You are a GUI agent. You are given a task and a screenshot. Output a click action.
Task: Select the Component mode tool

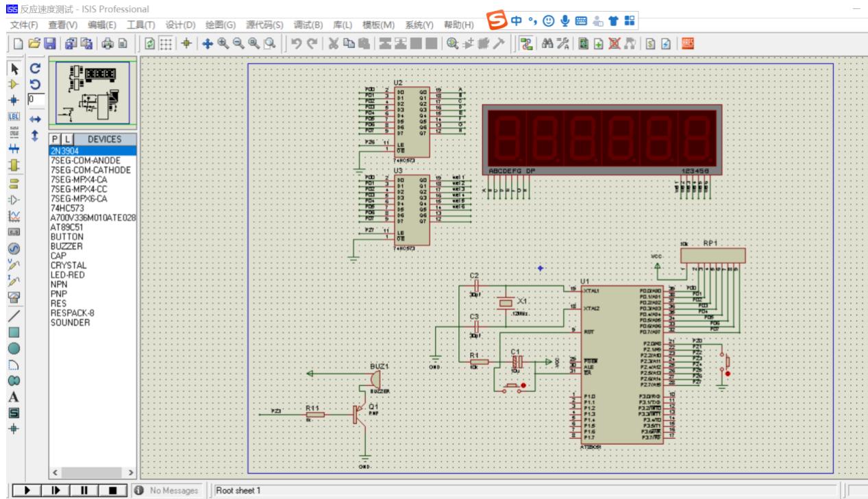(13, 83)
